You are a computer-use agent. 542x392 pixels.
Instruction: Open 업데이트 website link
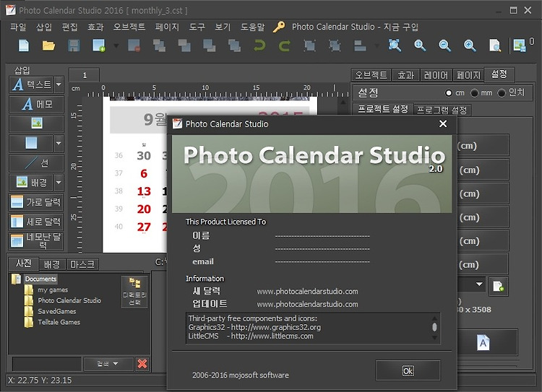coord(307,304)
